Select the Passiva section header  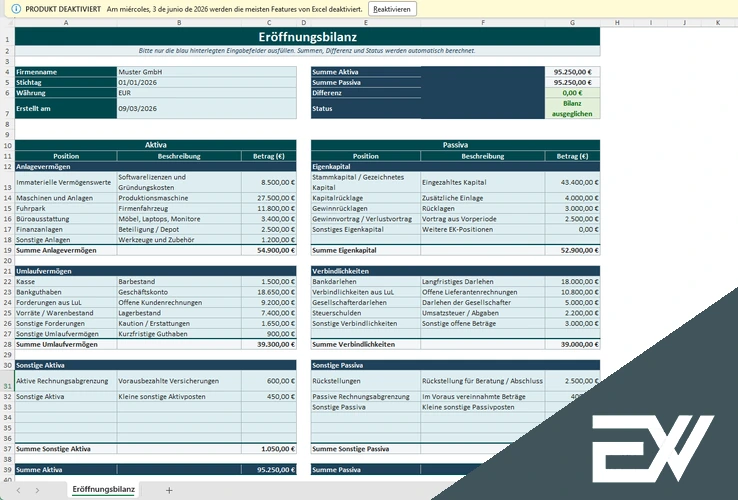455,145
